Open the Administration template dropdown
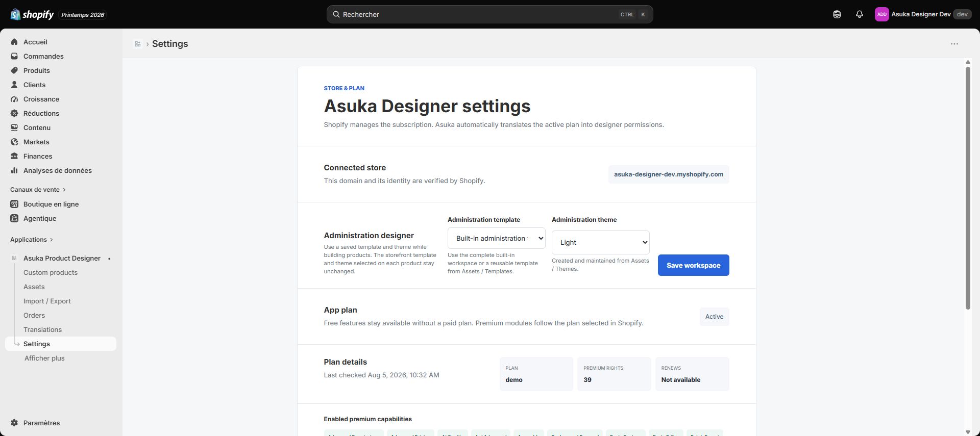980x436 pixels. [x=497, y=238]
